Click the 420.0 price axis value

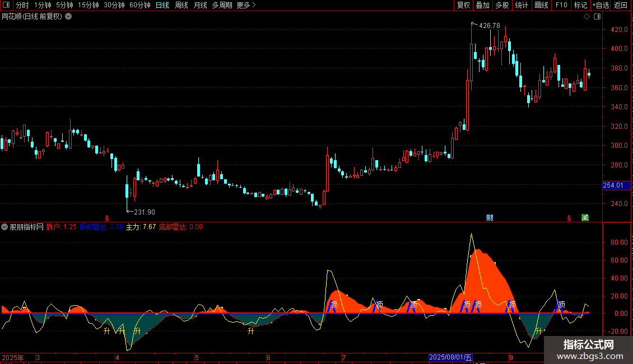click(619, 30)
